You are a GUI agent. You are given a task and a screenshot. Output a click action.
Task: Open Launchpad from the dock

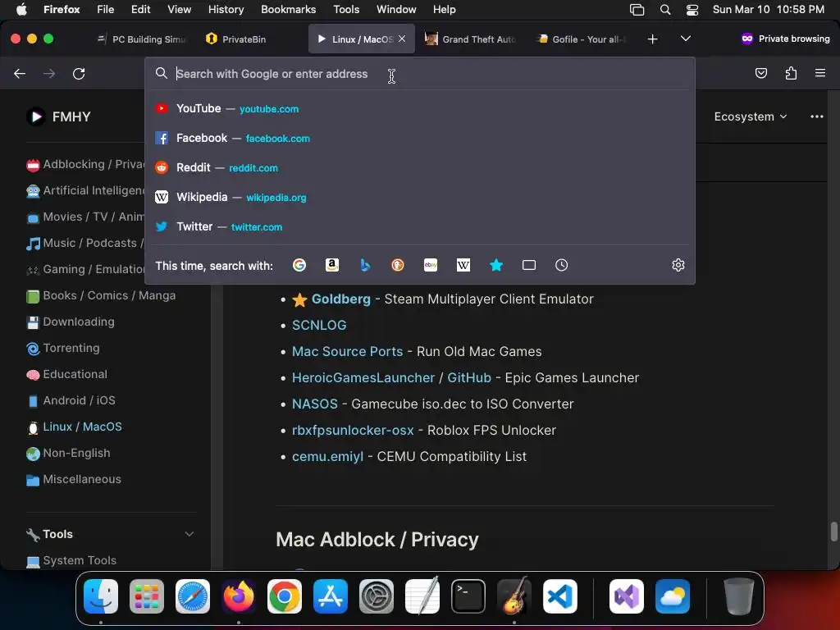147,596
